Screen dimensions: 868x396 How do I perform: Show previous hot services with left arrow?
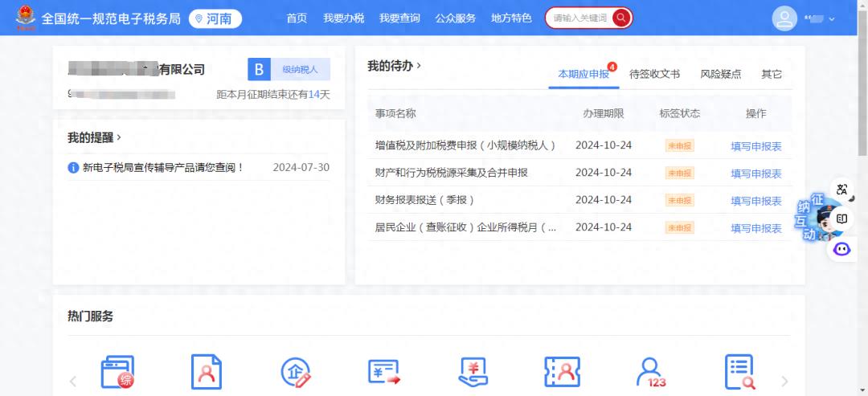pyautogui.click(x=72, y=381)
